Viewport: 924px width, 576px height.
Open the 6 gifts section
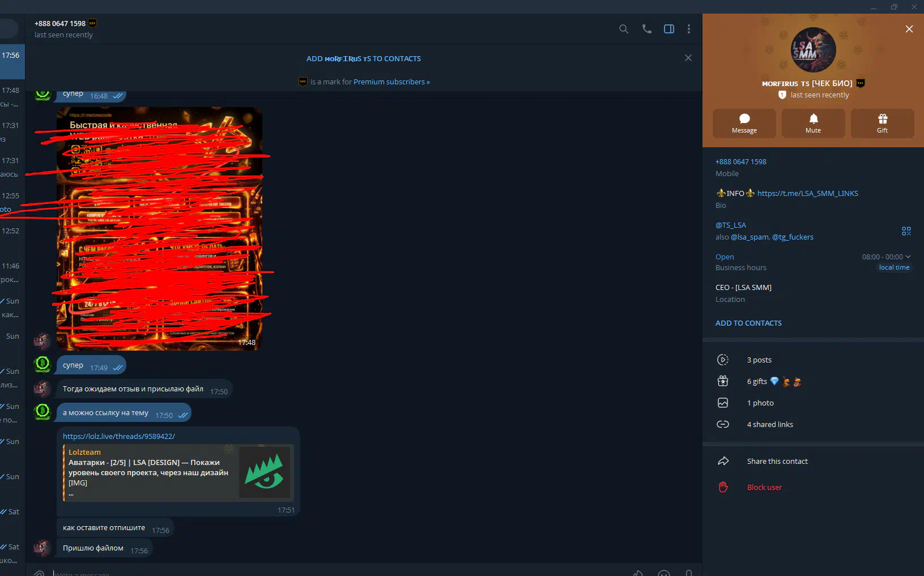click(x=759, y=381)
